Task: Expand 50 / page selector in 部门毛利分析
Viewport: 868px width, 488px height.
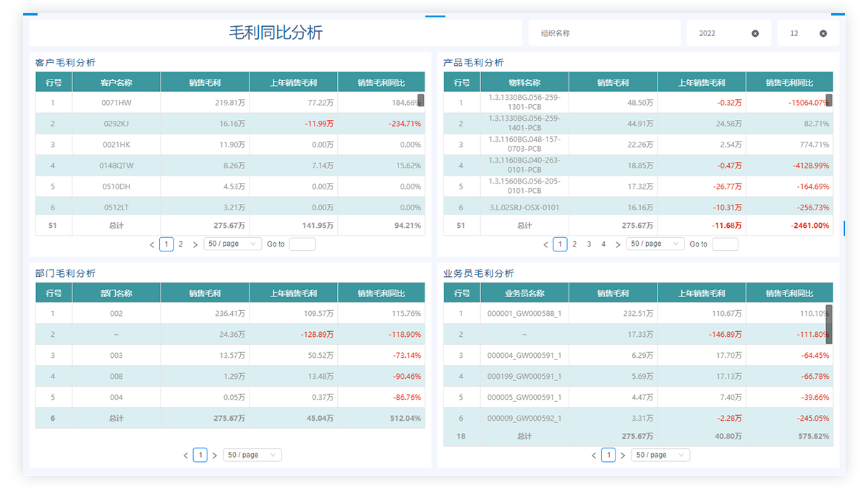Action: tap(252, 455)
